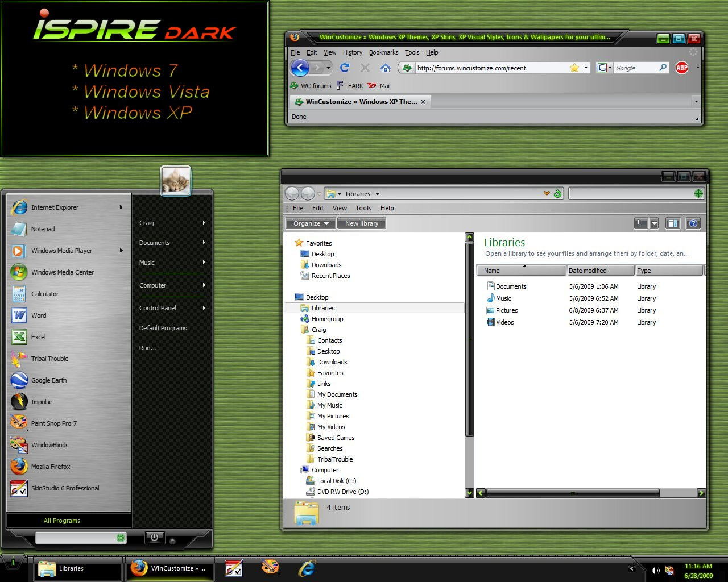Bookmark page with star icon
Viewport: 728px width, 582px height.
coord(574,68)
